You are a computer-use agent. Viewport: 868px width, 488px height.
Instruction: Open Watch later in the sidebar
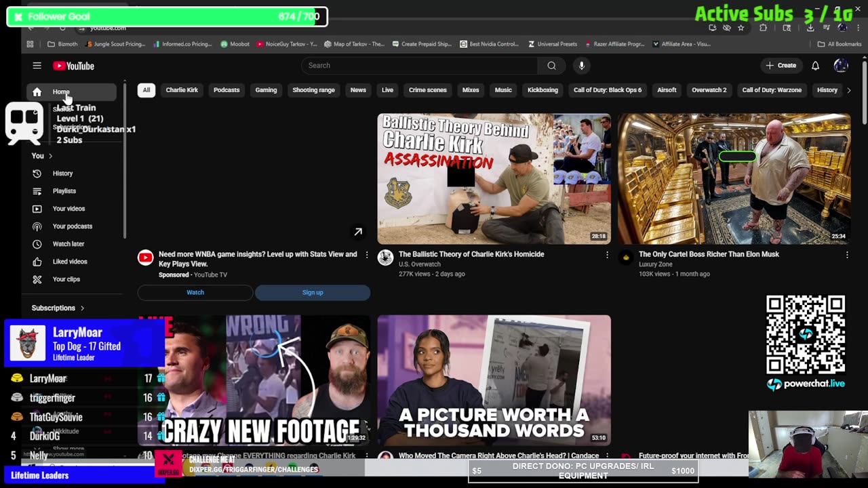[x=72, y=244]
